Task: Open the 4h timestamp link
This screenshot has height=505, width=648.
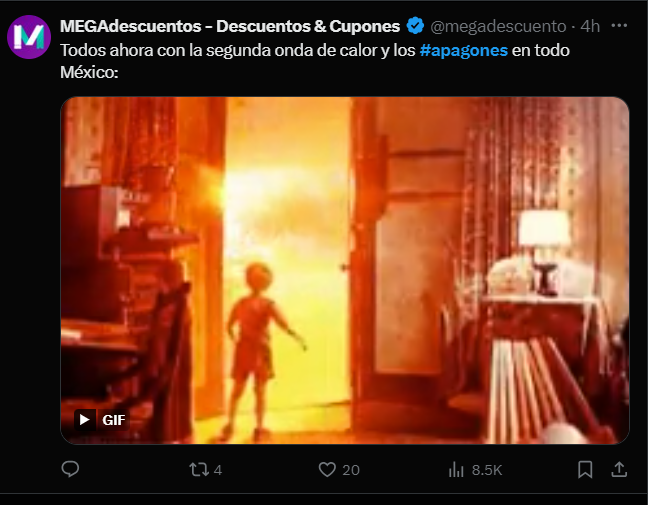Action: [590, 26]
